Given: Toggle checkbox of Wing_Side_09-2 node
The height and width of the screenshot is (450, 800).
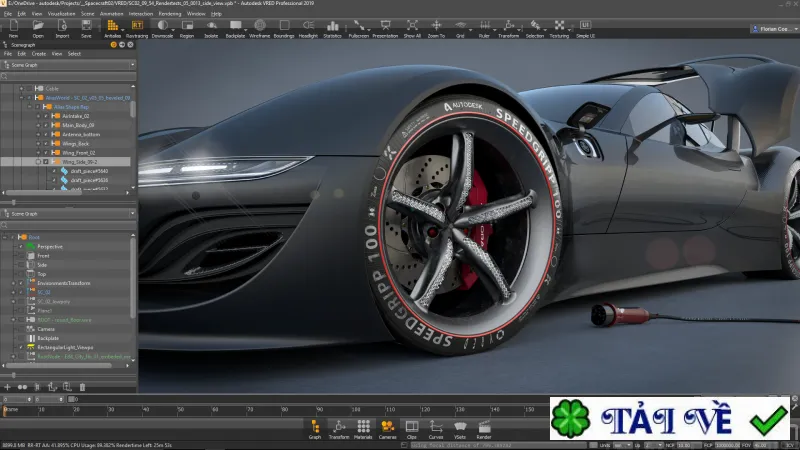Looking at the screenshot, I should (46, 162).
